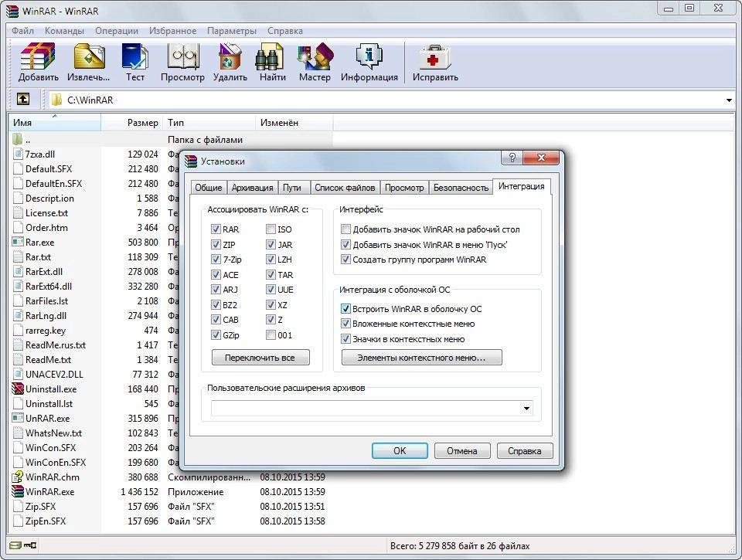Viewport: 742px width, 560px height.
Task: Switch to the Пути tab
Action: 292,188
